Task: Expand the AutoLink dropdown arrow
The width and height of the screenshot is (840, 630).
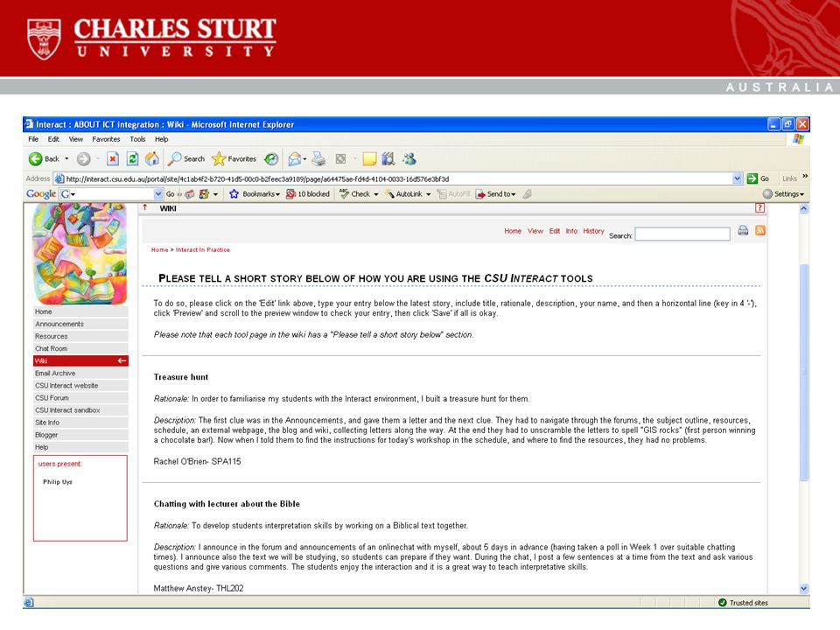Action: [429, 194]
